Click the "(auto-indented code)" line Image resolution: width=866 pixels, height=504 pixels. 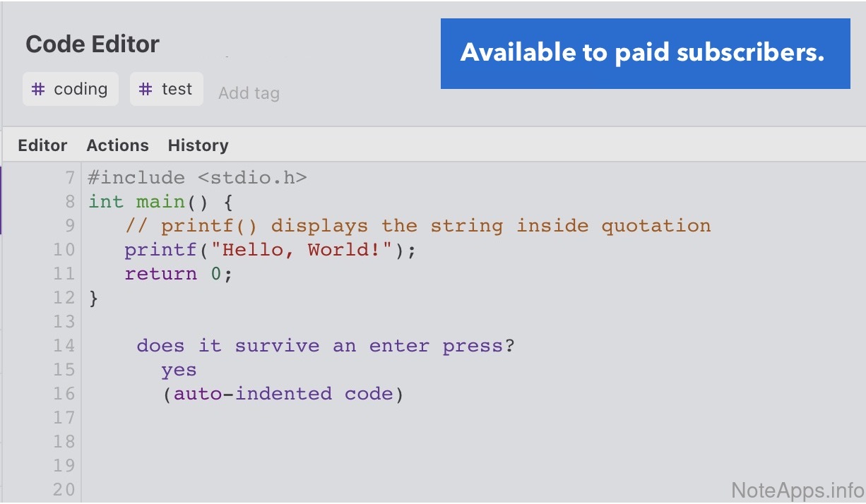pyautogui.click(x=283, y=394)
